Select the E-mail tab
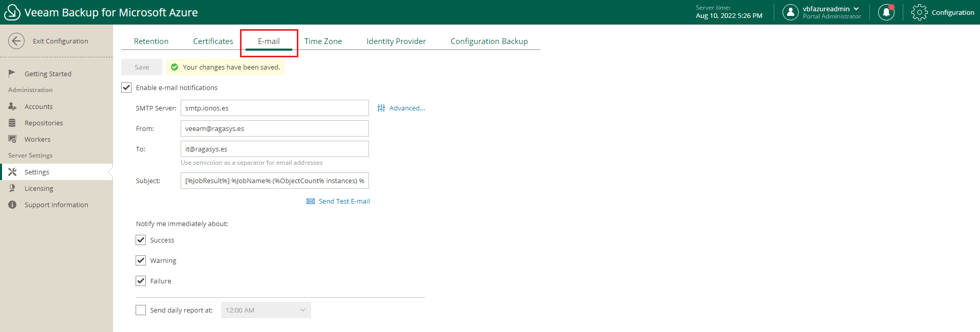The image size is (980, 332). [x=269, y=41]
